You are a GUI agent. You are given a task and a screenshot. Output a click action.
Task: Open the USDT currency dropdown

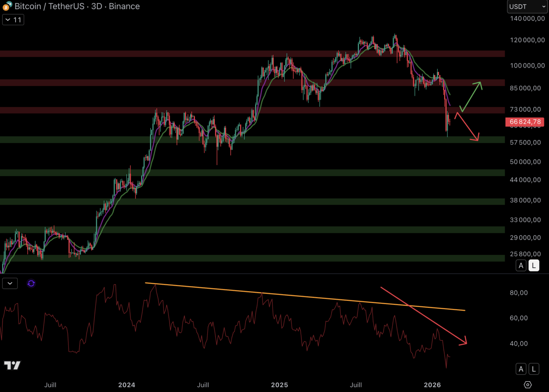pyautogui.click(x=527, y=7)
